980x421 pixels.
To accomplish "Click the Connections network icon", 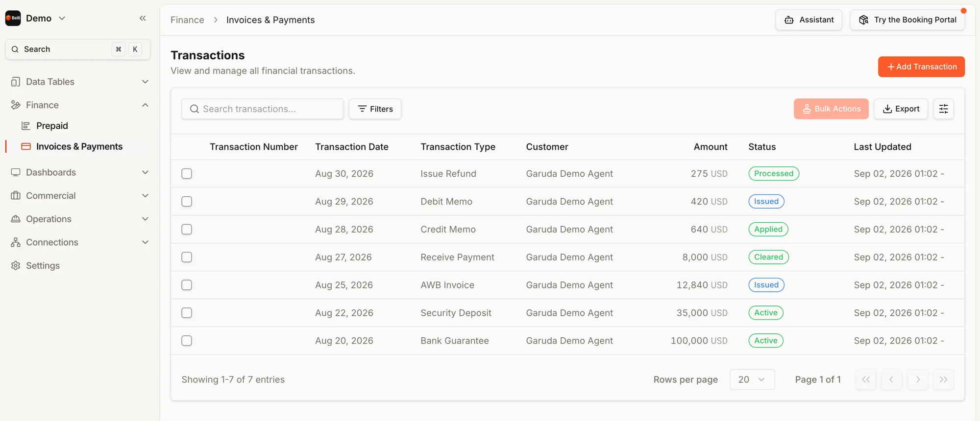I will tap(16, 242).
